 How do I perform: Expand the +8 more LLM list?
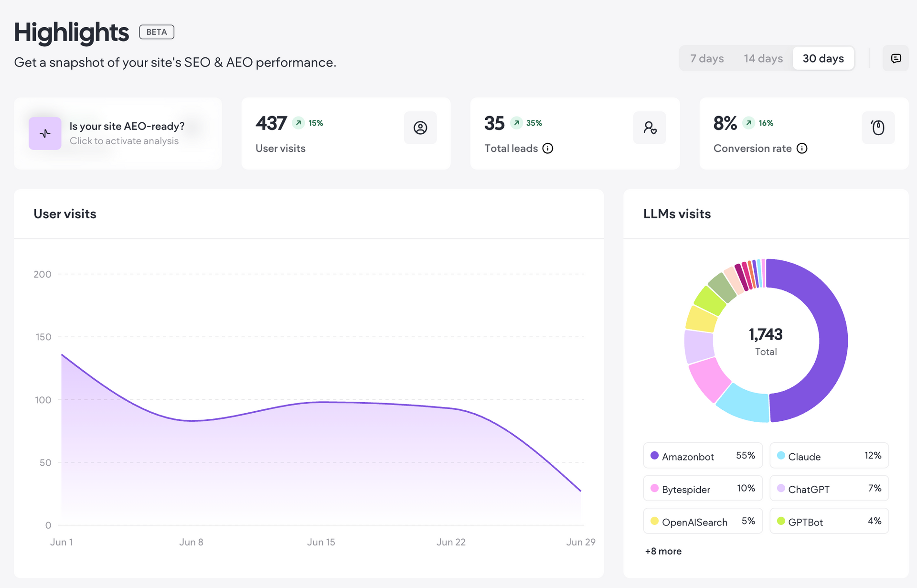click(663, 551)
